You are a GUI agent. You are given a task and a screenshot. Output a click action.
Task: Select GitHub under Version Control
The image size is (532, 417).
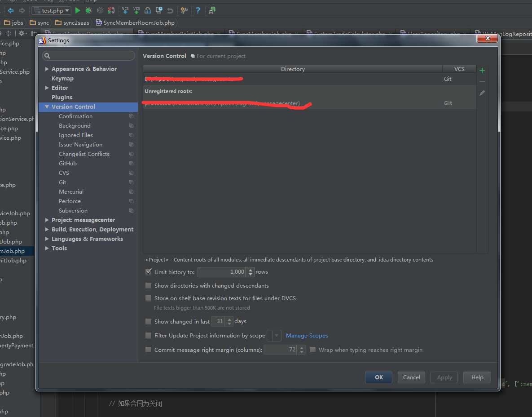(67, 163)
